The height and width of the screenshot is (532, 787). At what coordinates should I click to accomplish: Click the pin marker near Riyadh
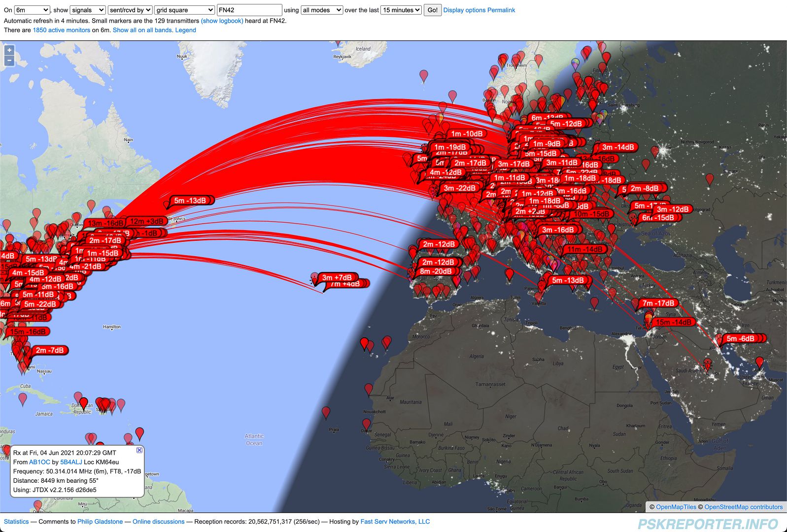pos(708,365)
